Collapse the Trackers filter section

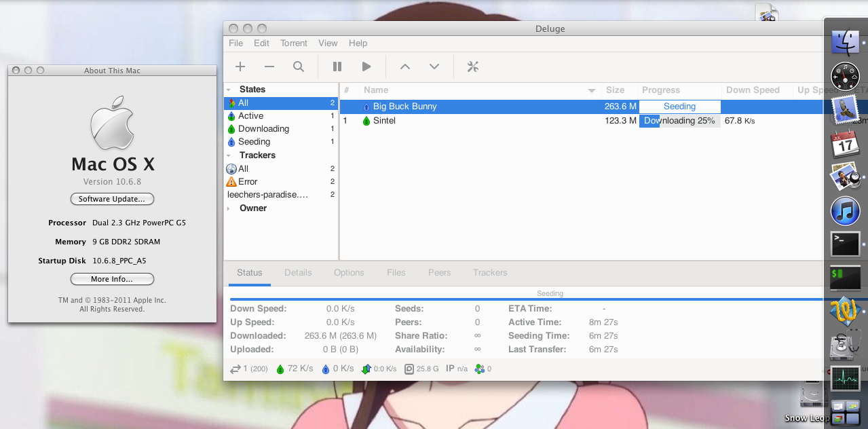tap(229, 155)
